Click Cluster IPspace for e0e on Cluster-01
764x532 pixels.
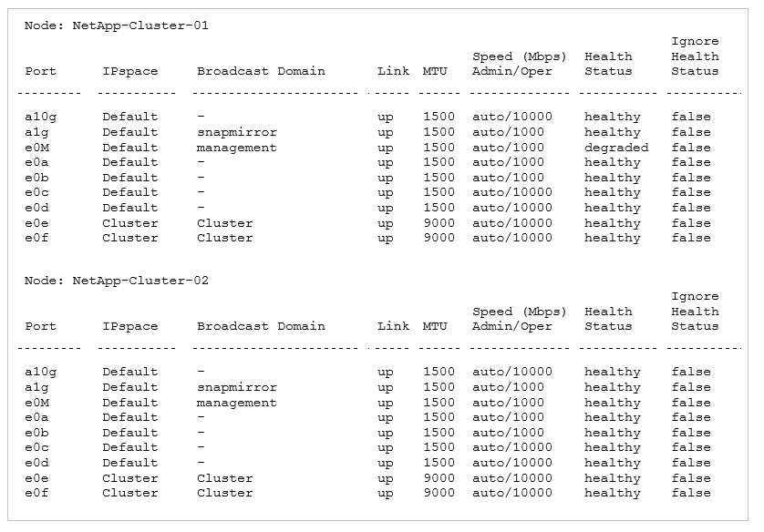coord(130,223)
